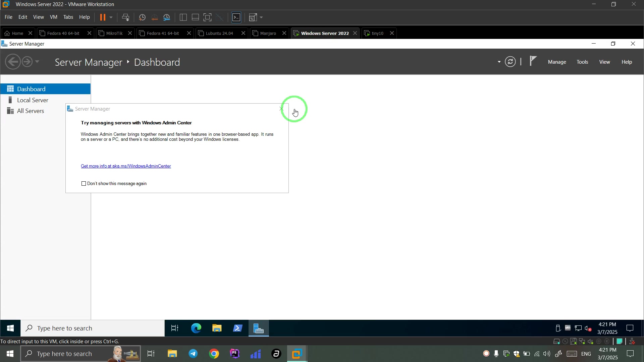Open navigation history dropdown arrow
Viewport: 644px width, 362px height.
tap(37, 62)
